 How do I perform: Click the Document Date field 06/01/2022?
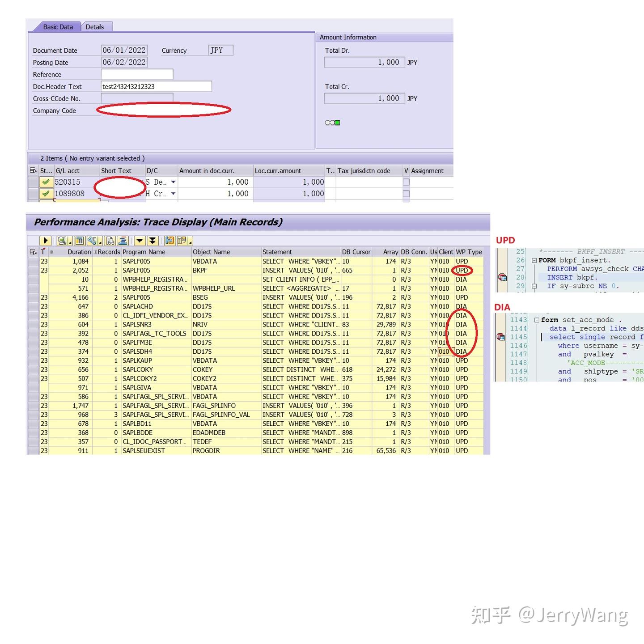click(124, 50)
